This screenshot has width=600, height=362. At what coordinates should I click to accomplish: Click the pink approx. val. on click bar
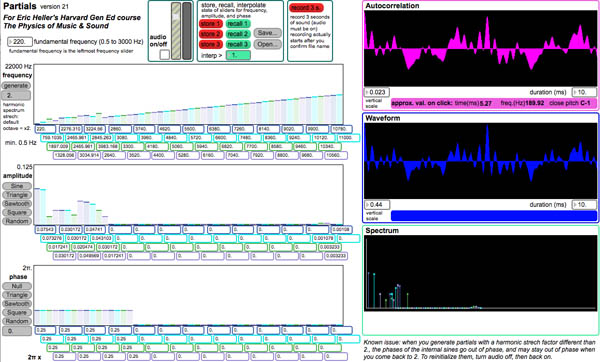click(x=494, y=103)
